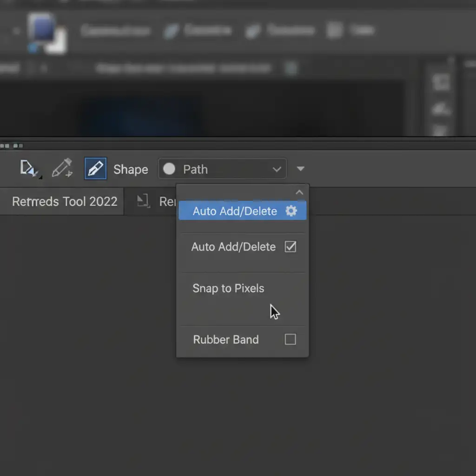Select the Add Anchor Point pen icon
This screenshot has width=476, height=476.
coord(62,168)
